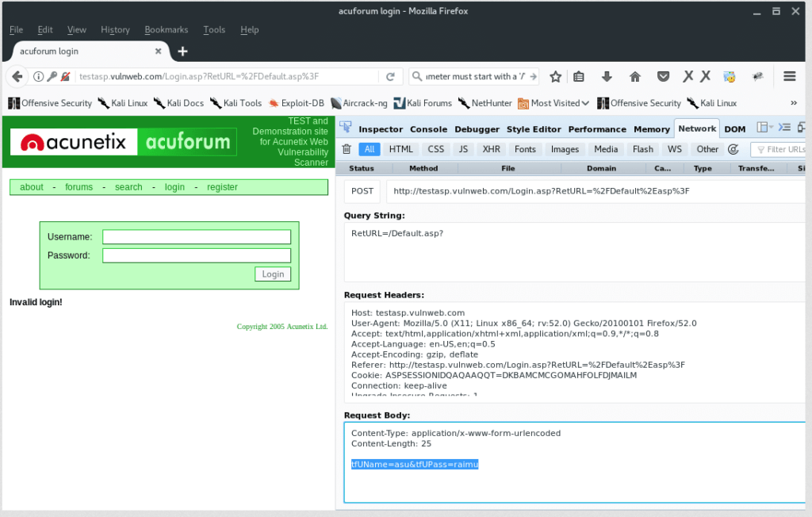Activate the element picker in DevTools
Viewport: 812px width, 517px height.
[346, 127]
